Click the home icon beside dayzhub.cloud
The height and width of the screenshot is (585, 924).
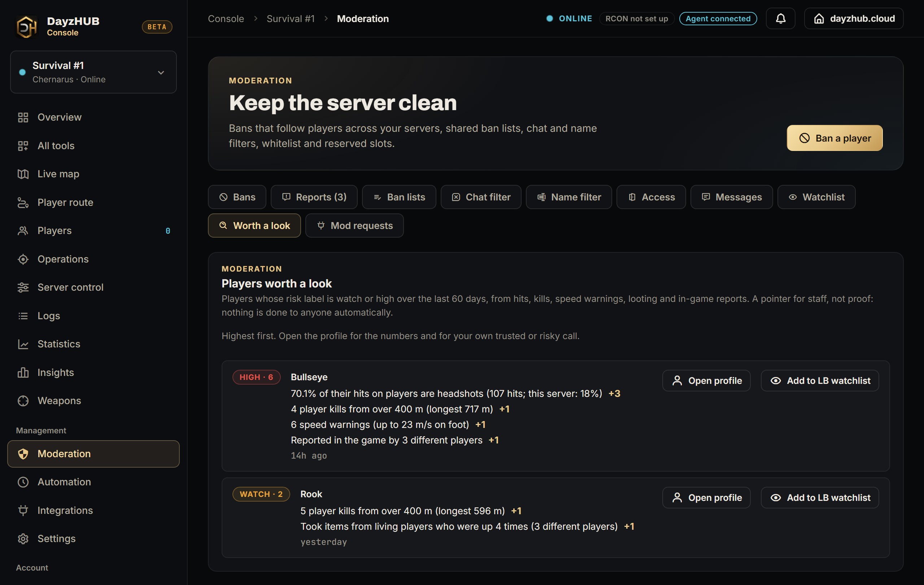click(x=819, y=18)
